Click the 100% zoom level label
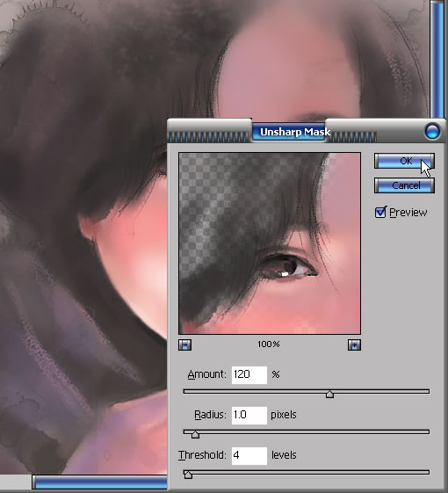The height and width of the screenshot is (493, 448). pyautogui.click(x=269, y=344)
